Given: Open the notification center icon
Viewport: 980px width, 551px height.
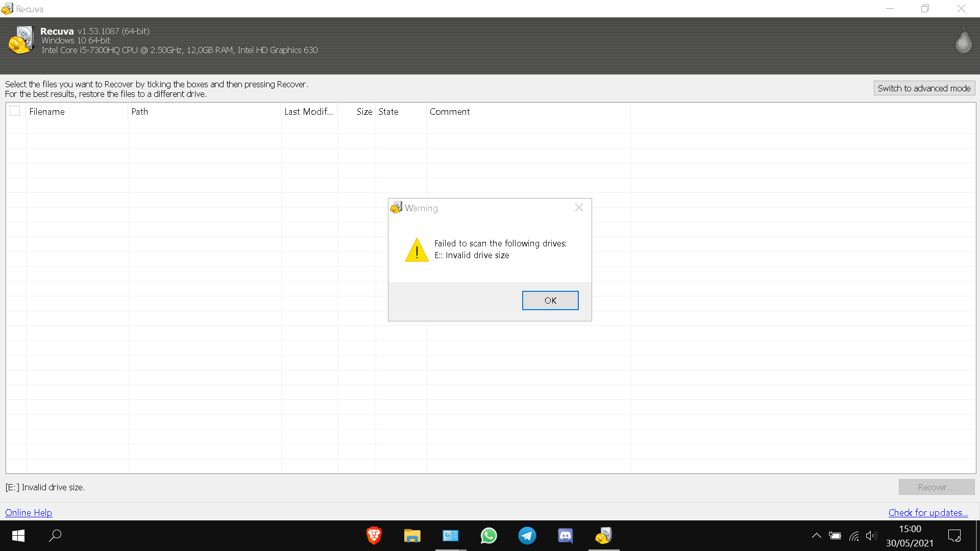Looking at the screenshot, I should (x=954, y=536).
